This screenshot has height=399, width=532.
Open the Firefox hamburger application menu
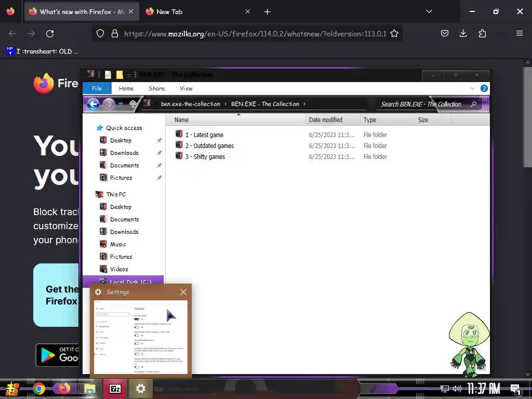[519, 33]
